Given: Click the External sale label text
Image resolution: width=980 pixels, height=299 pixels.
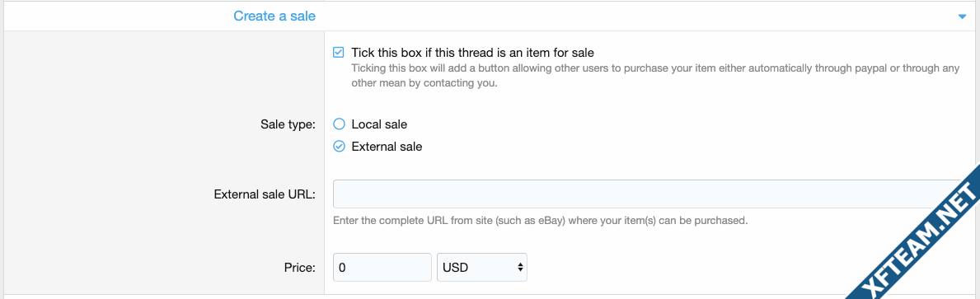Looking at the screenshot, I should [x=387, y=147].
